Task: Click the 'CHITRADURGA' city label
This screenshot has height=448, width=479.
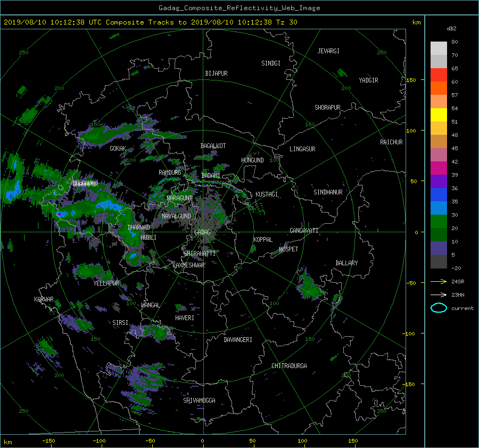Action: click(290, 366)
